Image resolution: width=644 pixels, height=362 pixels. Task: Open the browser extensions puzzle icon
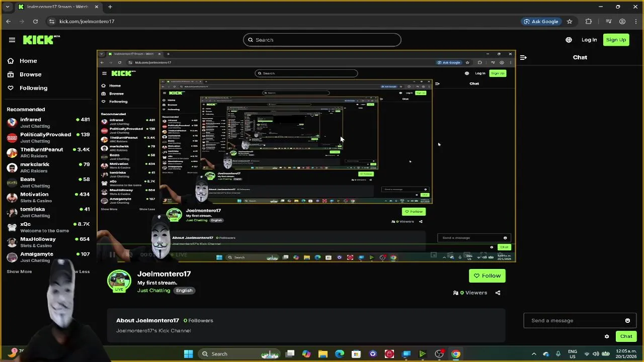pyautogui.click(x=589, y=21)
